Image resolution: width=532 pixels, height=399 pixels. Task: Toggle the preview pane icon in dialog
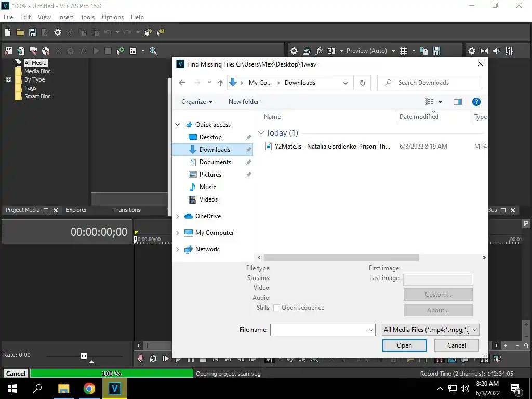457,102
